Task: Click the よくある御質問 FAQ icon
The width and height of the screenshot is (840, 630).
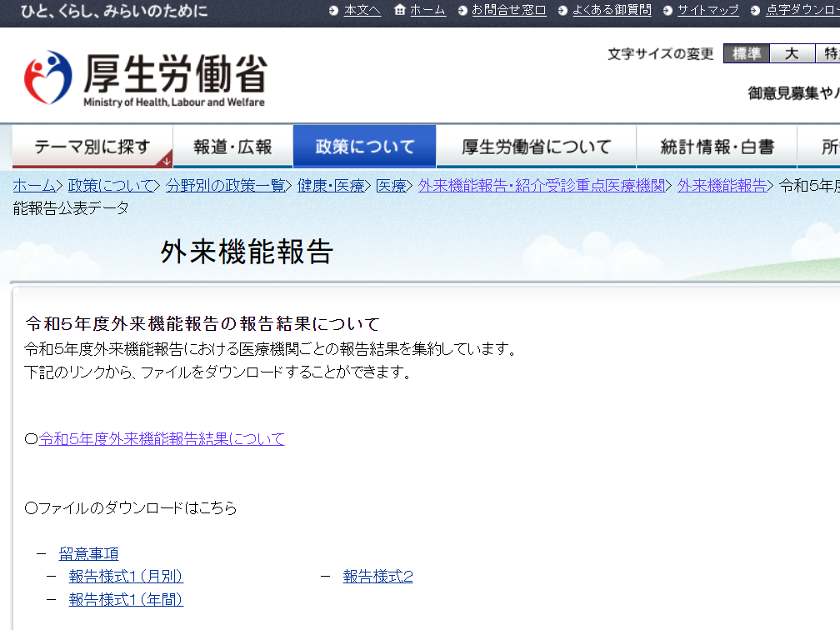Action: (x=560, y=12)
